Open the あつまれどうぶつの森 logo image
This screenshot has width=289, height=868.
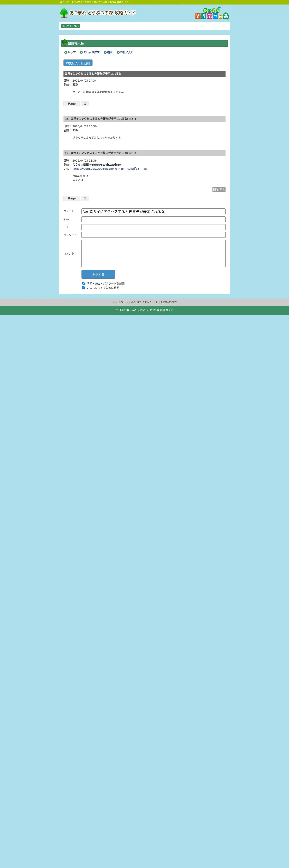click(212, 13)
